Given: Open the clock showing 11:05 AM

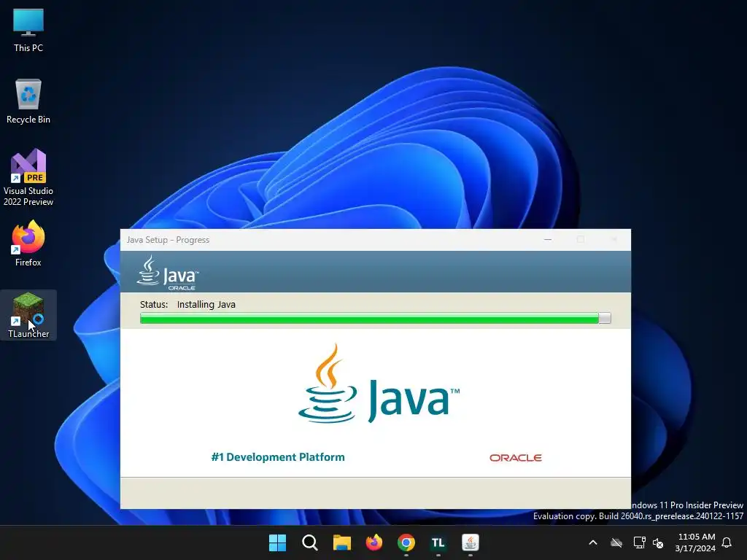Looking at the screenshot, I should (695, 542).
